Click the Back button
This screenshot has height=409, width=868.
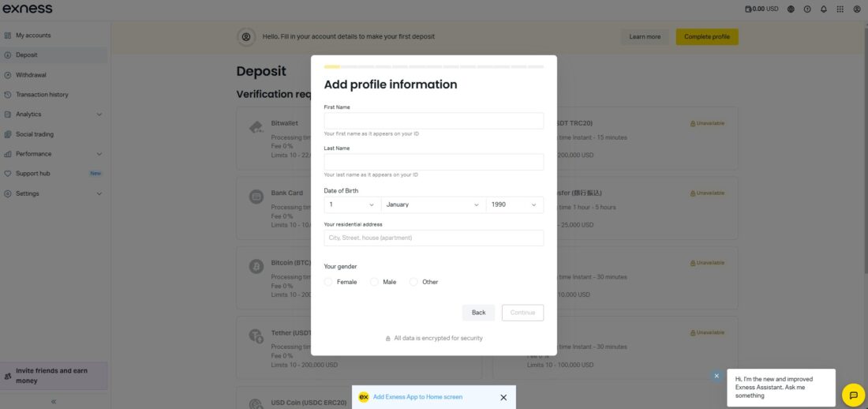[478, 313]
